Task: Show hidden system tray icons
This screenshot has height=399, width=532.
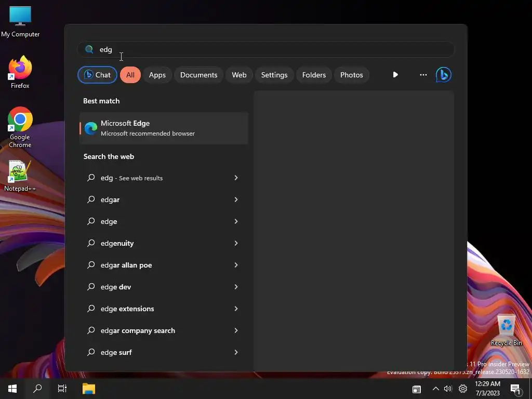Action: point(436,389)
